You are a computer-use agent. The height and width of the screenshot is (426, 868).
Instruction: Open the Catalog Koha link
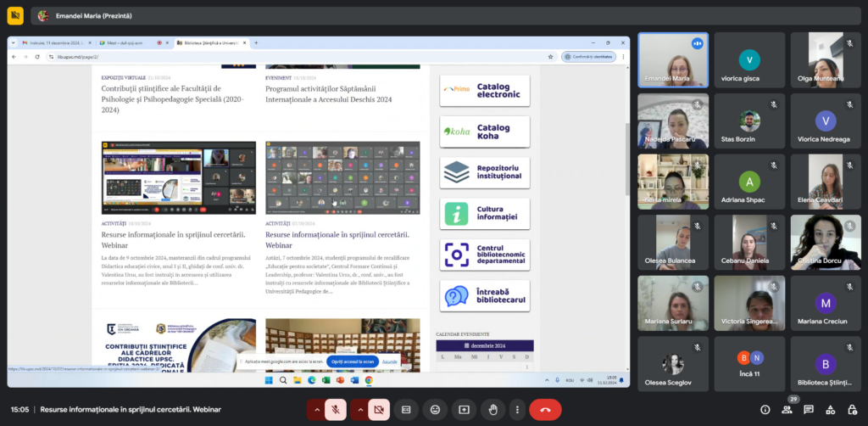coord(484,132)
